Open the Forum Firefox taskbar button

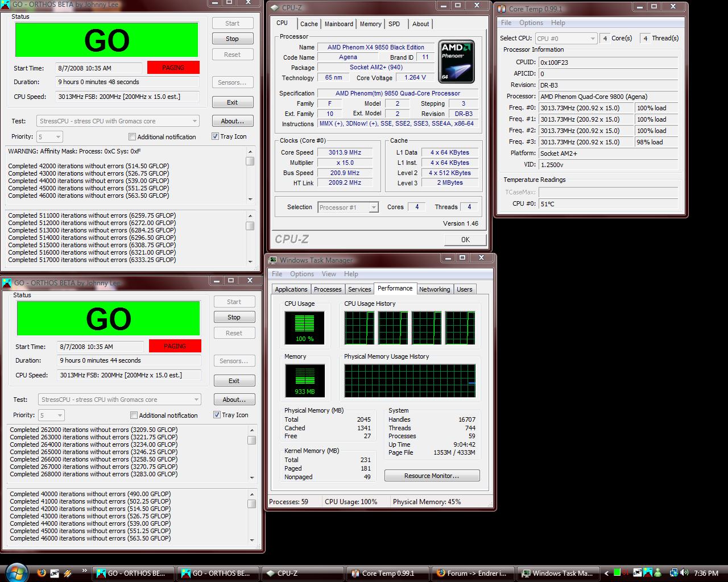click(473, 573)
